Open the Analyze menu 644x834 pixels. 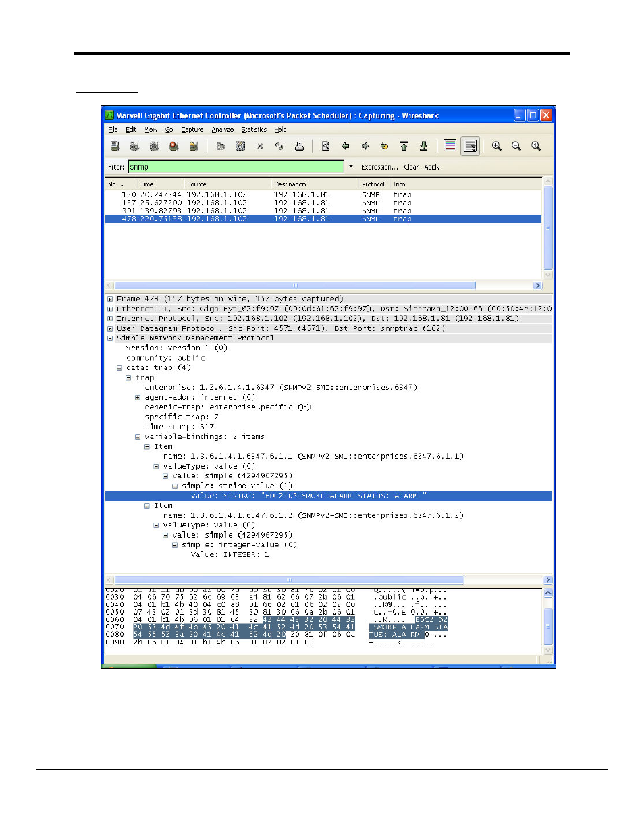(223, 130)
